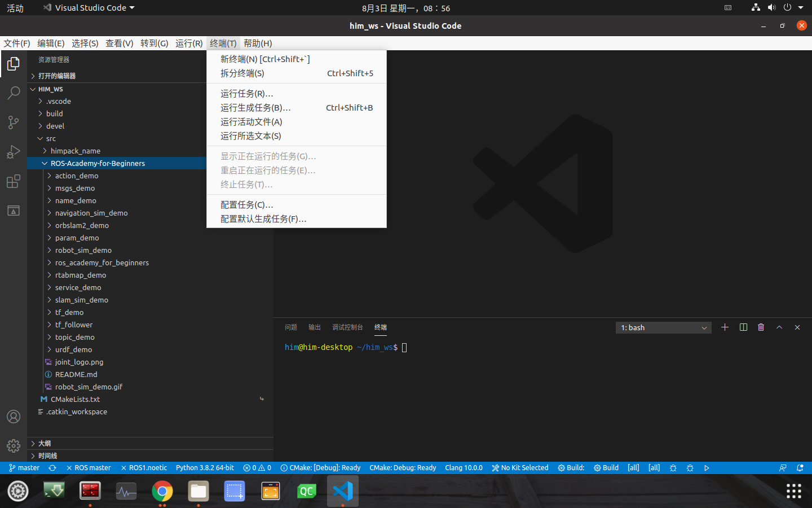The height and width of the screenshot is (508, 812).
Task: Open the Accounts icon in activity bar
Action: 14,417
